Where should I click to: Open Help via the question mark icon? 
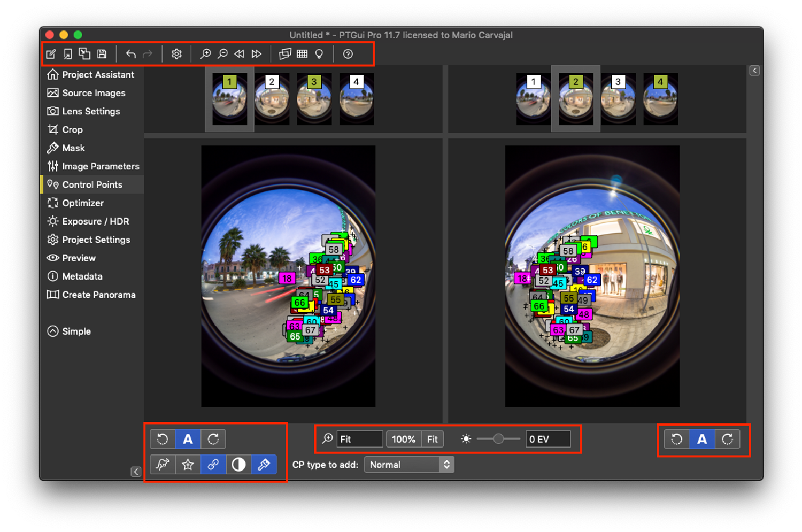[348, 54]
